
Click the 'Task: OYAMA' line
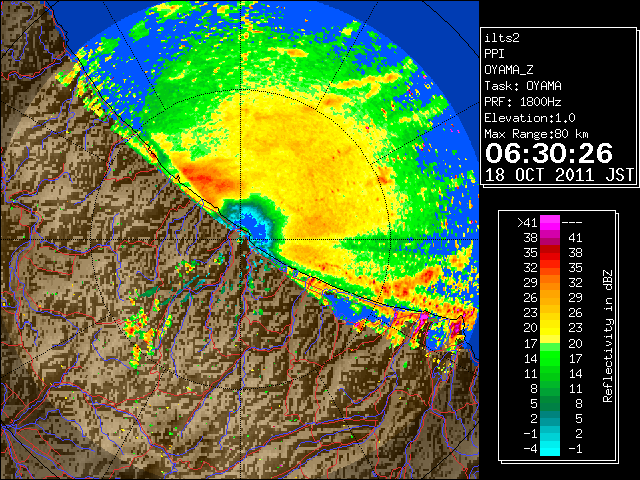tap(523, 86)
